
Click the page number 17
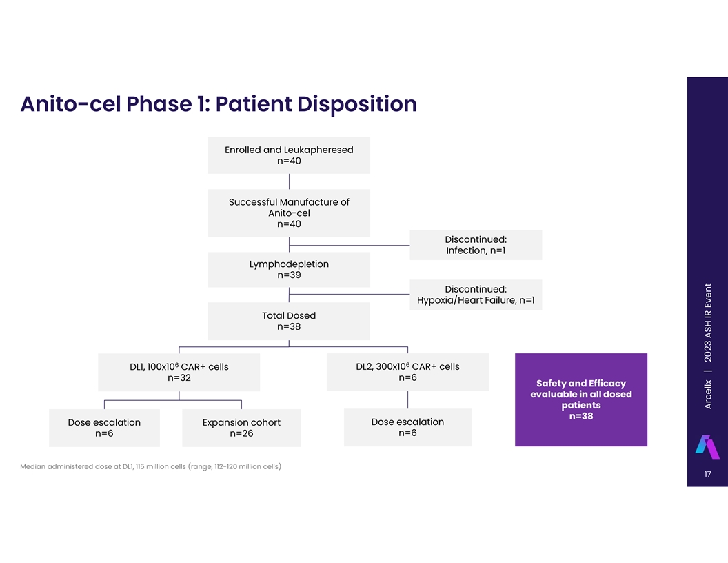[x=707, y=475]
